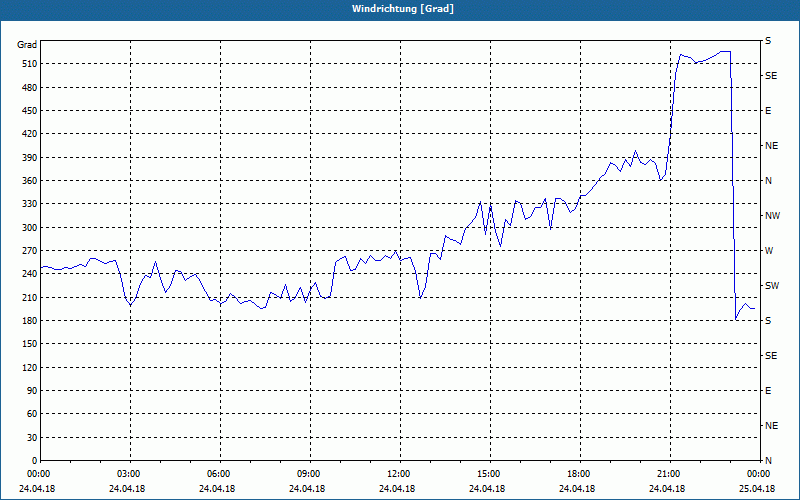
Task: Click the 'Grad' axis unit label
Action: pyautogui.click(x=27, y=45)
